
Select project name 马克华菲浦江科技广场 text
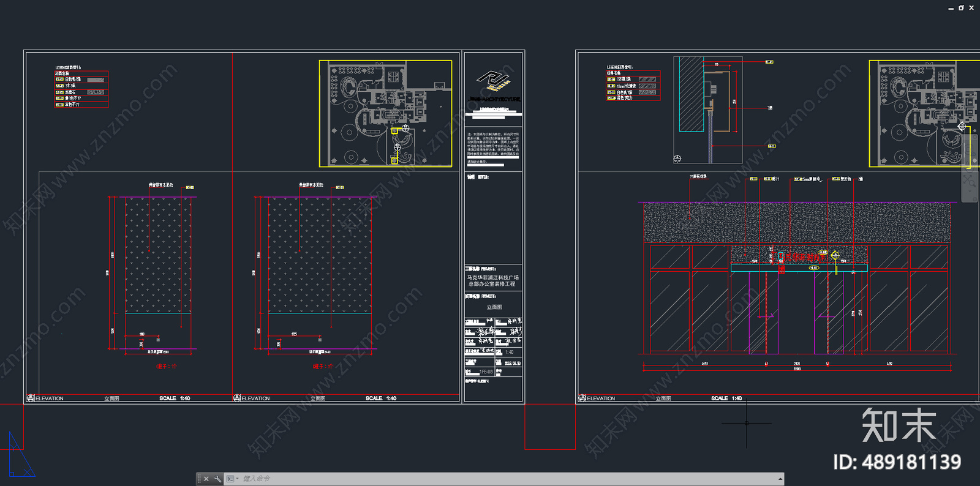coord(493,277)
